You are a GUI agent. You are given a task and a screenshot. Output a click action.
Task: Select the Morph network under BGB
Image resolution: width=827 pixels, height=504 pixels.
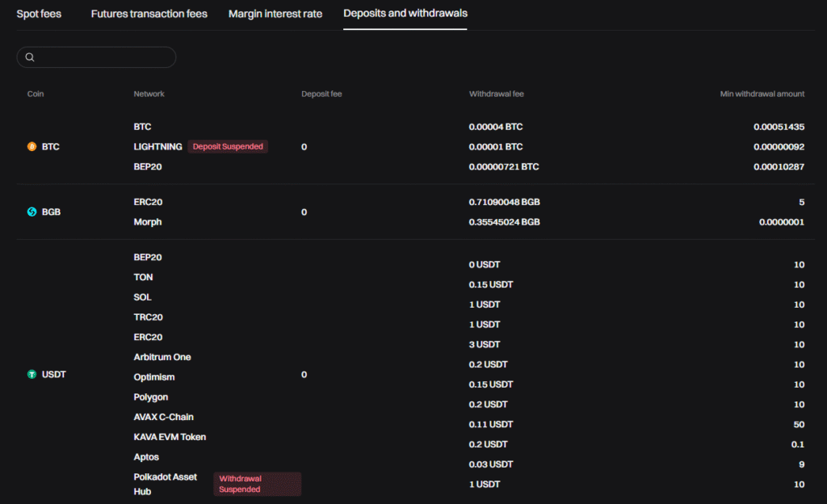[147, 221]
